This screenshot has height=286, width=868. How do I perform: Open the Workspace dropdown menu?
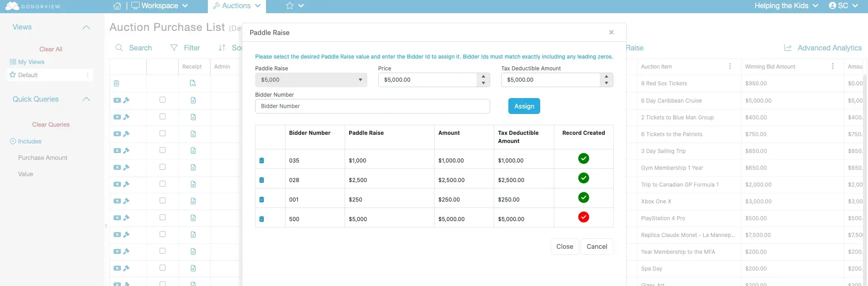(160, 6)
